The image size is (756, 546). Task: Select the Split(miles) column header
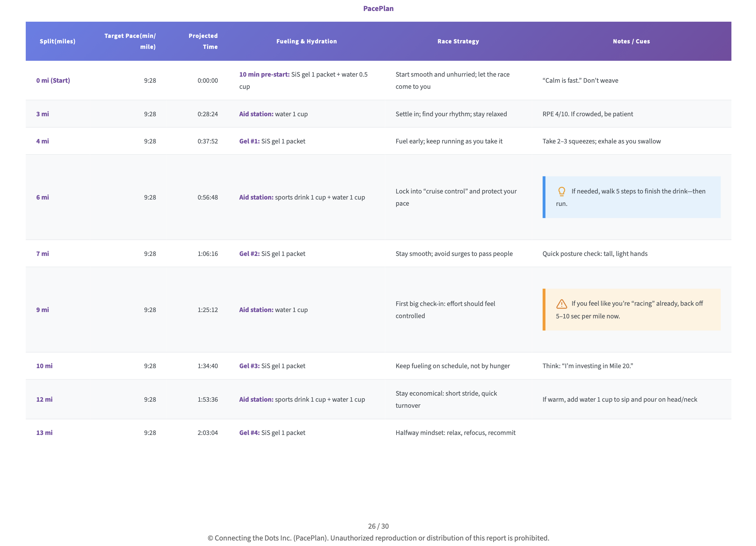[57, 41]
